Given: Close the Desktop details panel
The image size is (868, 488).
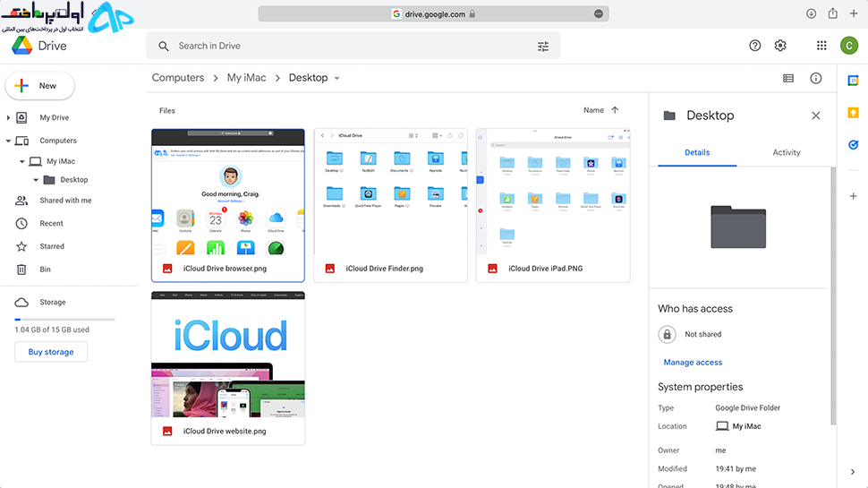Looking at the screenshot, I should [816, 116].
